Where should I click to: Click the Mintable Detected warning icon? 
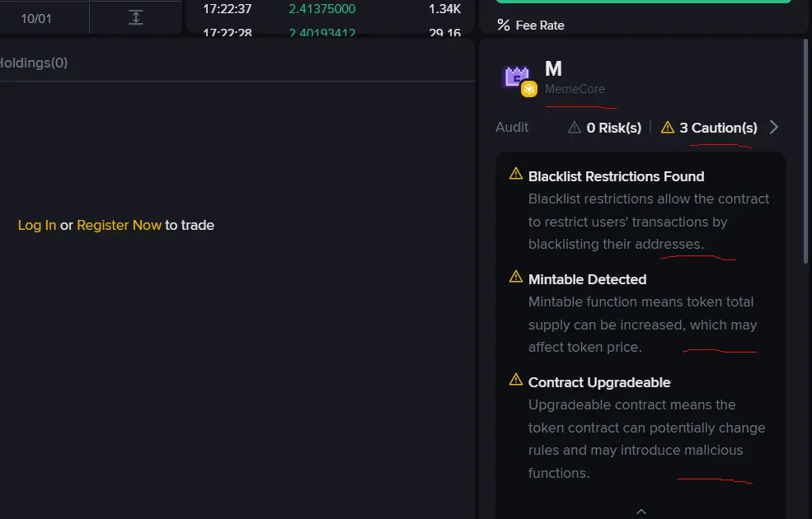pos(516,277)
